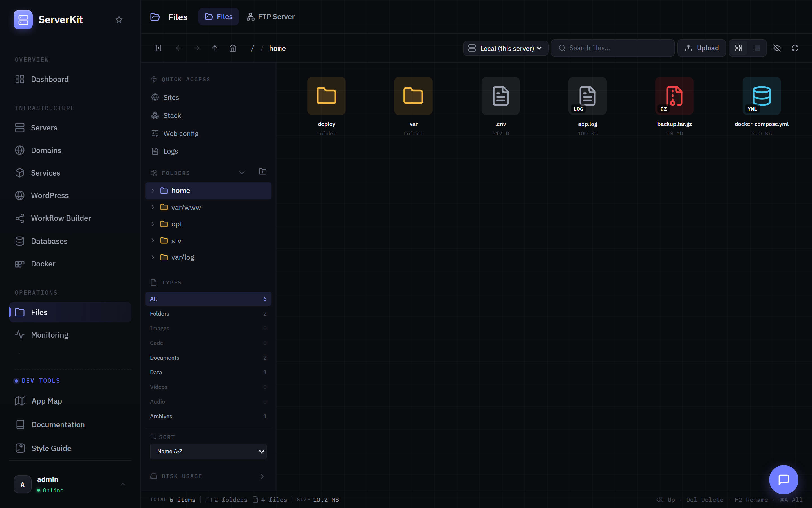This screenshot has width=812, height=508.
Task: Toggle the file sidebar panel icon
Action: point(158,48)
